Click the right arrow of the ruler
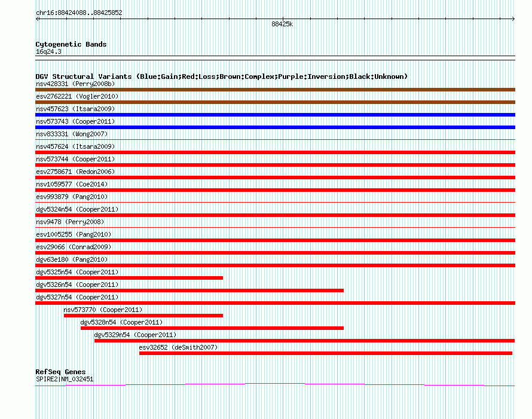Screen dimensions: 532x419 [513, 19]
